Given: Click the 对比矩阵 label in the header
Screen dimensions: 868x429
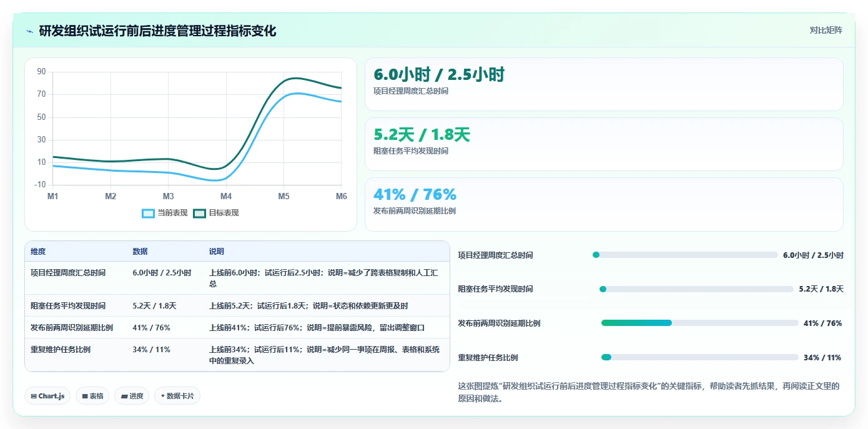Looking at the screenshot, I should coord(826,30).
